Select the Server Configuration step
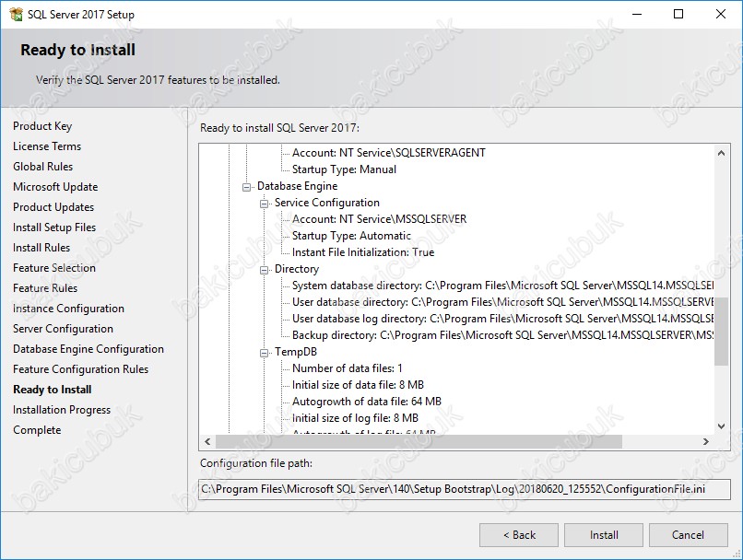 tap(63, 329)
